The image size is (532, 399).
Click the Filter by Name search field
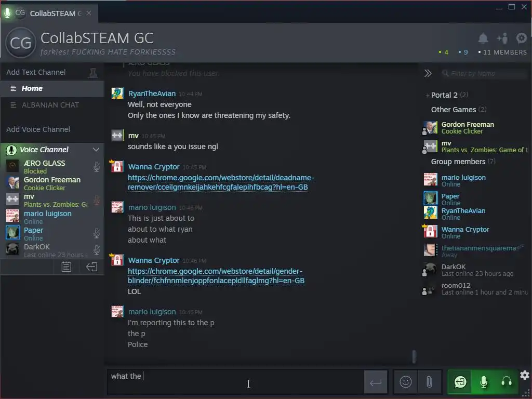[x=485, y=73]
